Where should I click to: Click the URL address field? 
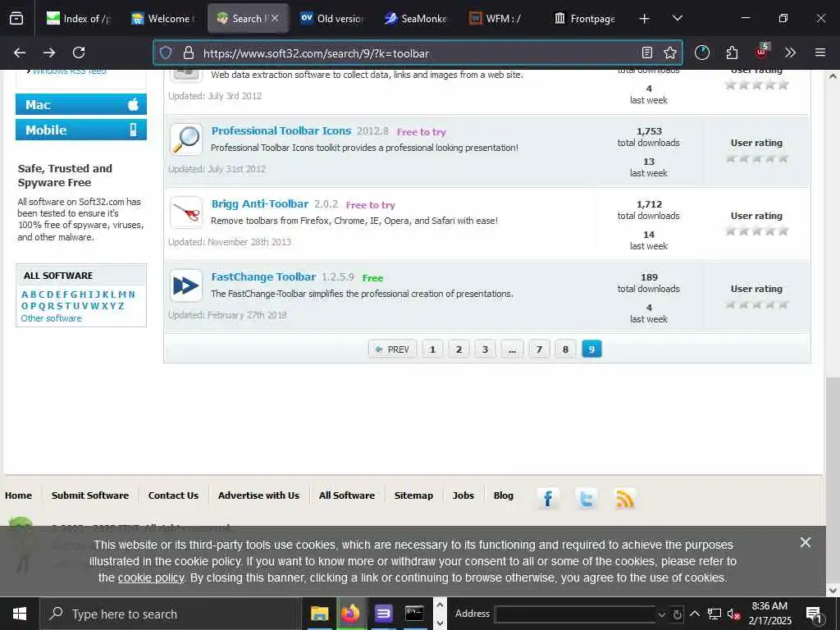[x=418, y=53]
